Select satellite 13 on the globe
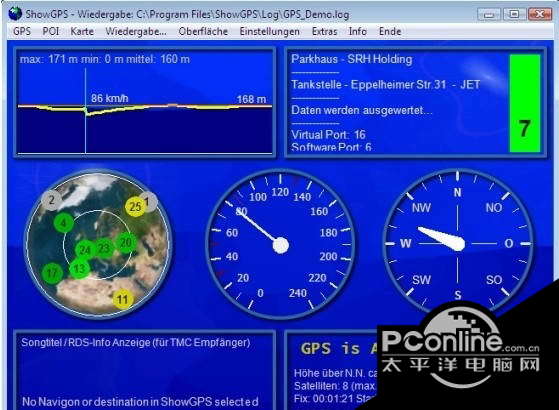The height and width of the screenshot is (410, 559). 80,268
